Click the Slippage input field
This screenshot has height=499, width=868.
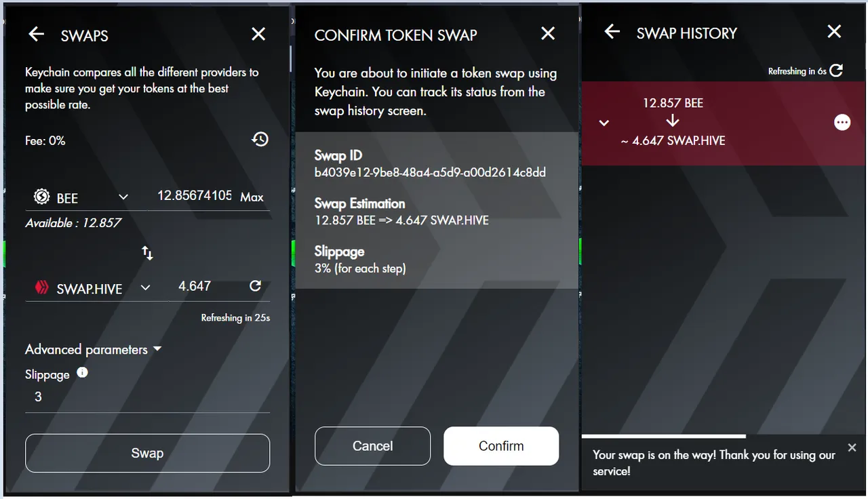click(147, 397)
